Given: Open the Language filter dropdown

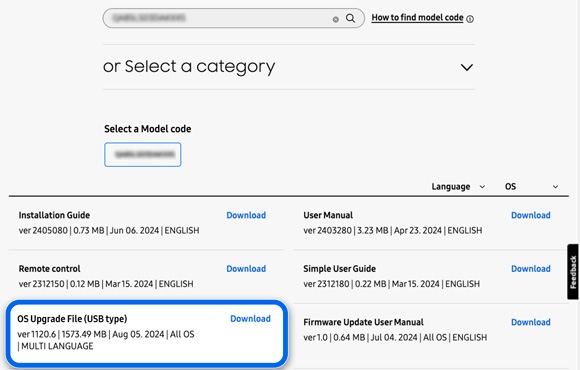Looking at the screenshot, I should pos(458,186).
